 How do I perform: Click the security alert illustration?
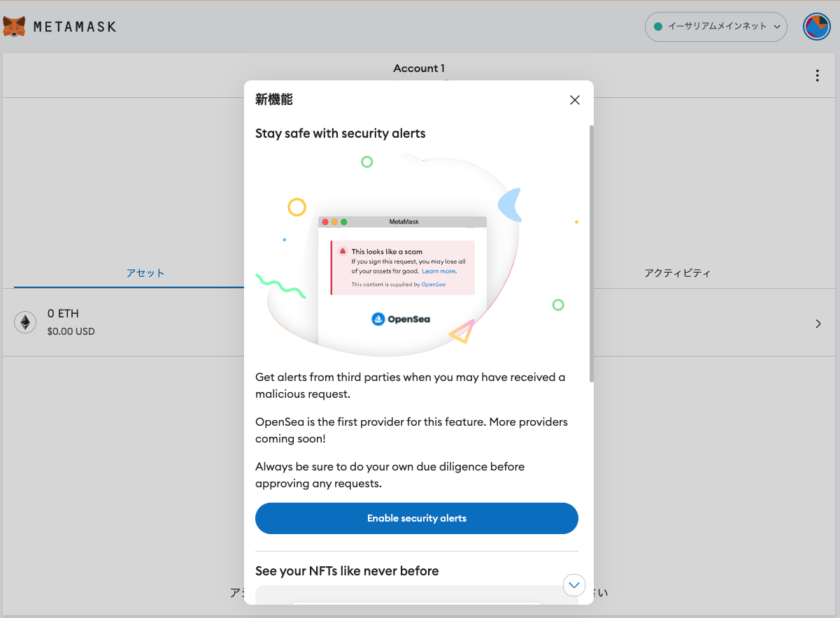point(417,254)
